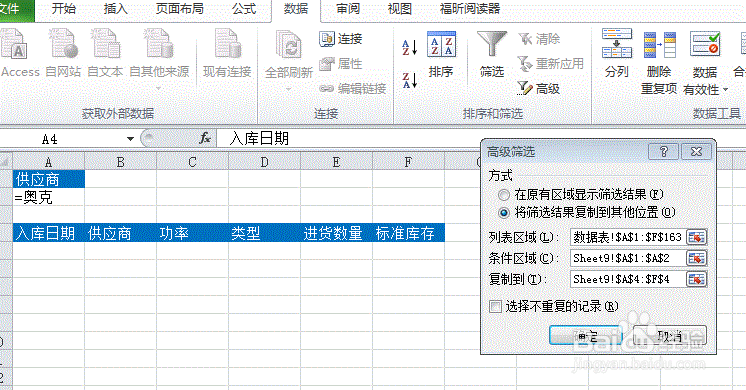Click 编辑链接 edit links
Viewport: 746px width, 390px height.
click(x=353, y=88)
